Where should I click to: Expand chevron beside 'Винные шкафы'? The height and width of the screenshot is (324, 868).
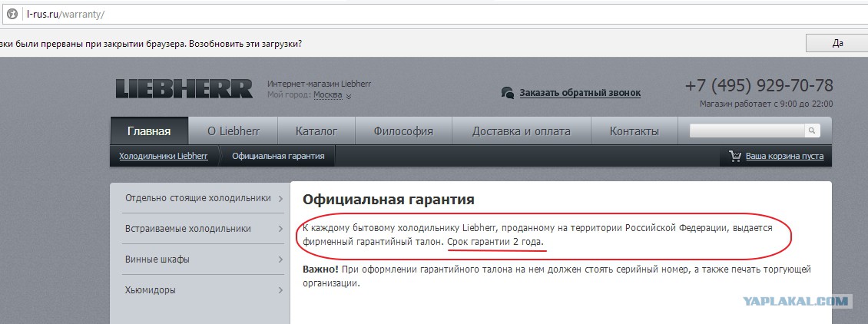(280, 260)
